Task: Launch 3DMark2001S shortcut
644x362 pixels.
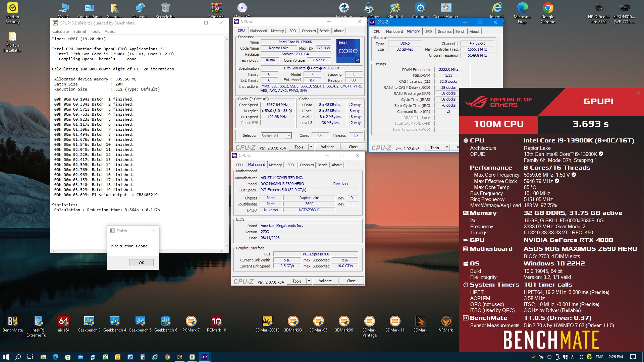Action: tap(267, 324)
